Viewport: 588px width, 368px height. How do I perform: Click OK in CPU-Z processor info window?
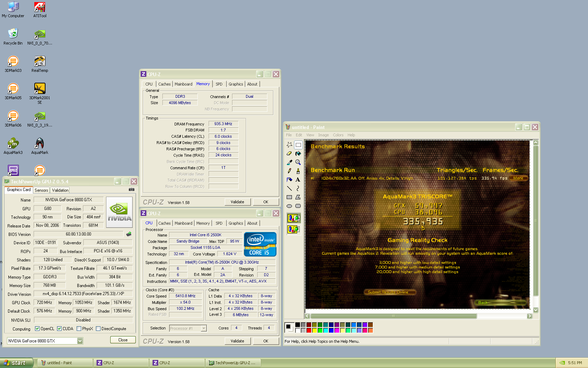click(266, 341)
